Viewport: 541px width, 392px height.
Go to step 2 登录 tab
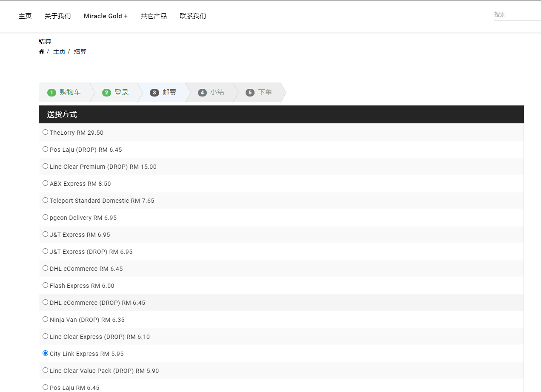tap(115, 92)
